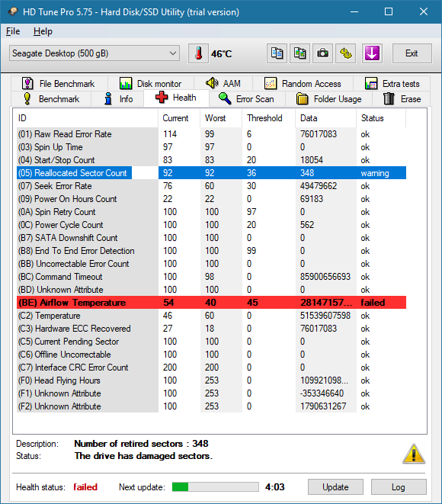Click the Status column header

pyautogui.click(x=381, y=118)
